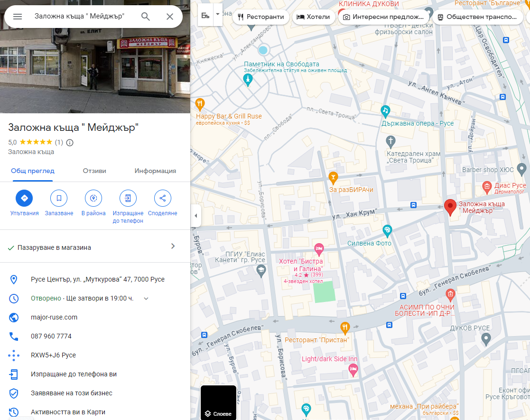Viewport: 530px width, 420px height.
Task: Click the search magnifier icon
Action: 145,17
